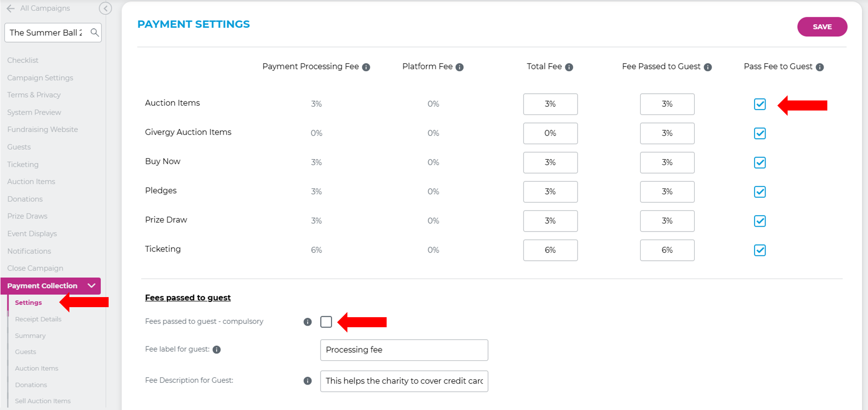Click info icon for Fee Passed to Guest
Viewport: 868px width, 410px height.
pyautogui.click(x=708, y=67)
